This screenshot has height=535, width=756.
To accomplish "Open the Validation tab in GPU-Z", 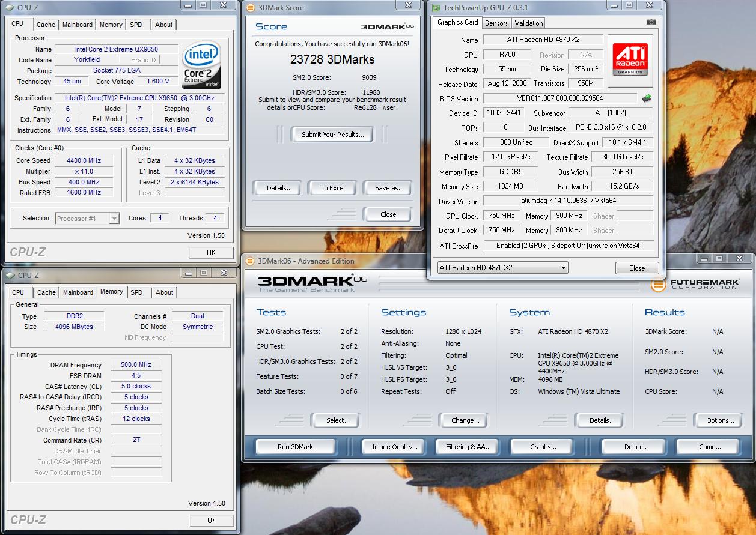I will [x=529, y=23].
